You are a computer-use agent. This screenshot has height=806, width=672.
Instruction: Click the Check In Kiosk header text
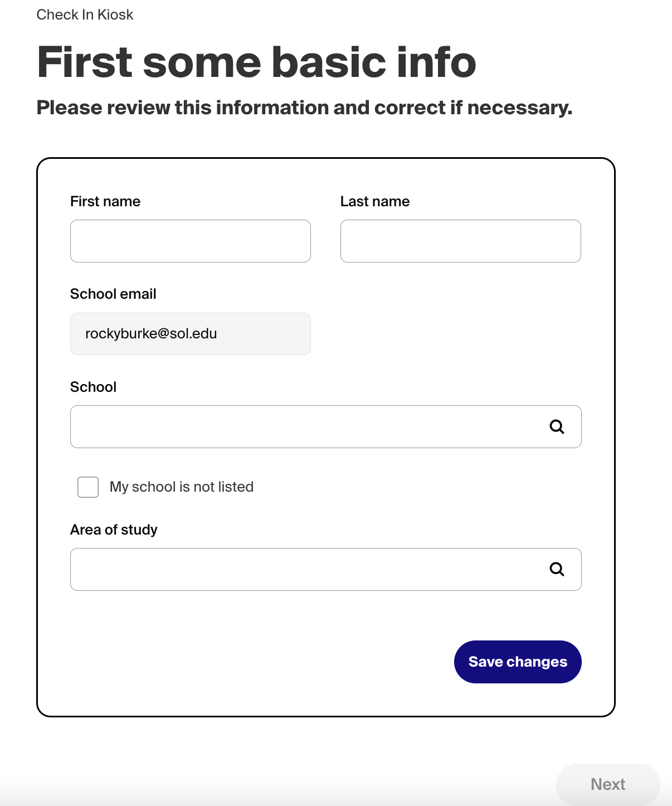[x=85, y=15]
